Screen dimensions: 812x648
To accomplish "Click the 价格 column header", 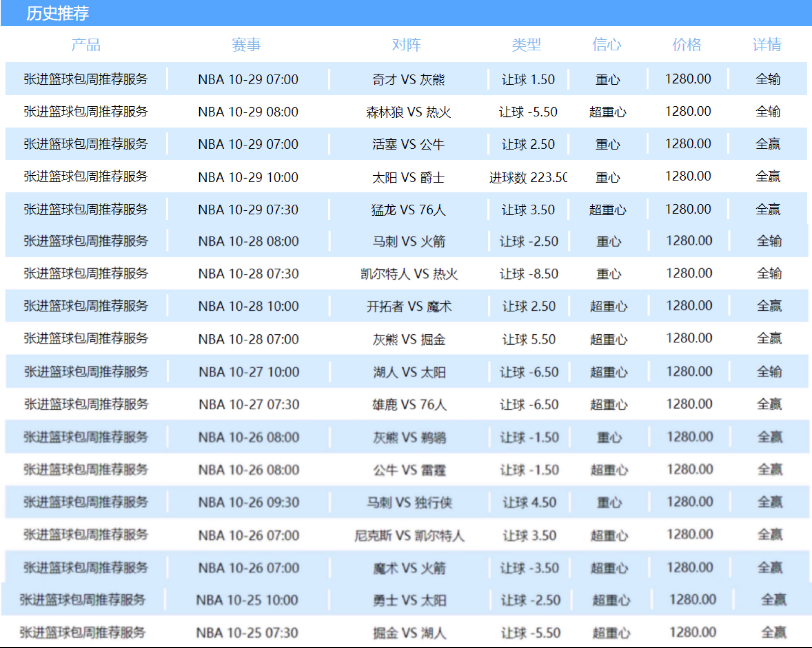I will coord(687,45).
